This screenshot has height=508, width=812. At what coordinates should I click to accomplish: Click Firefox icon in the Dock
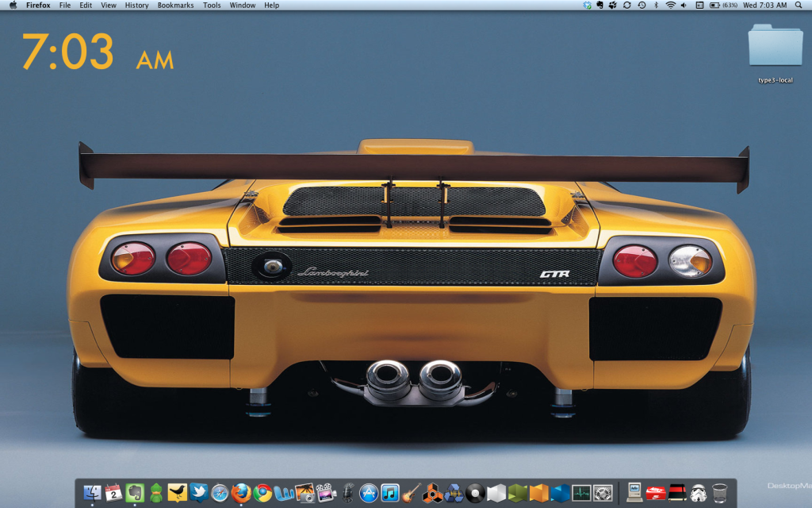pyautogui.click(x=241, y=492)
